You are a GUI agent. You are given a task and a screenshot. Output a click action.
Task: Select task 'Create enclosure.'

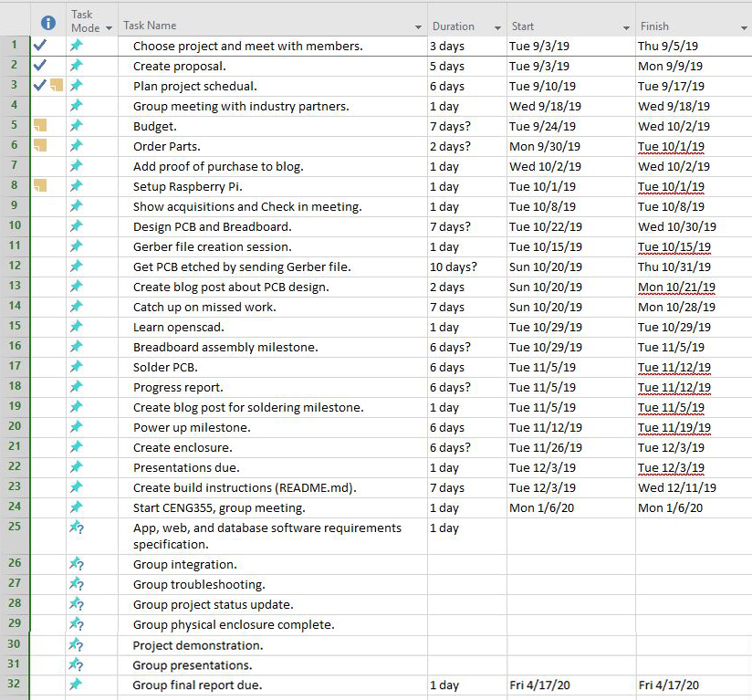click(183, 447)
